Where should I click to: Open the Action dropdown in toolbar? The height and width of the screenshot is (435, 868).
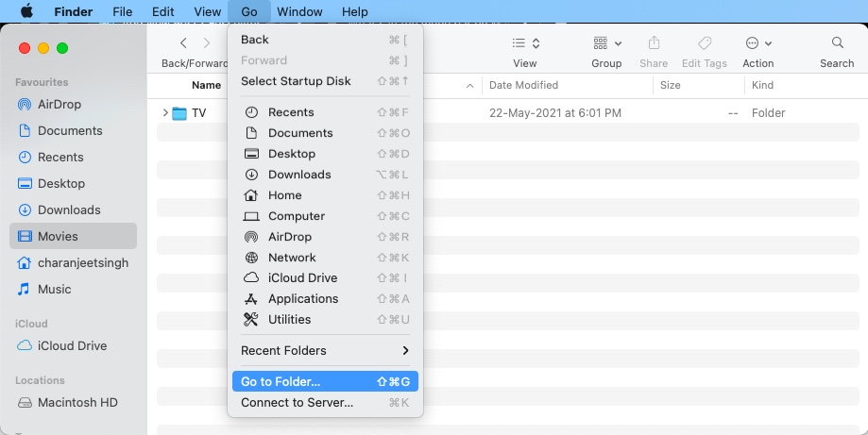point(758,43)
